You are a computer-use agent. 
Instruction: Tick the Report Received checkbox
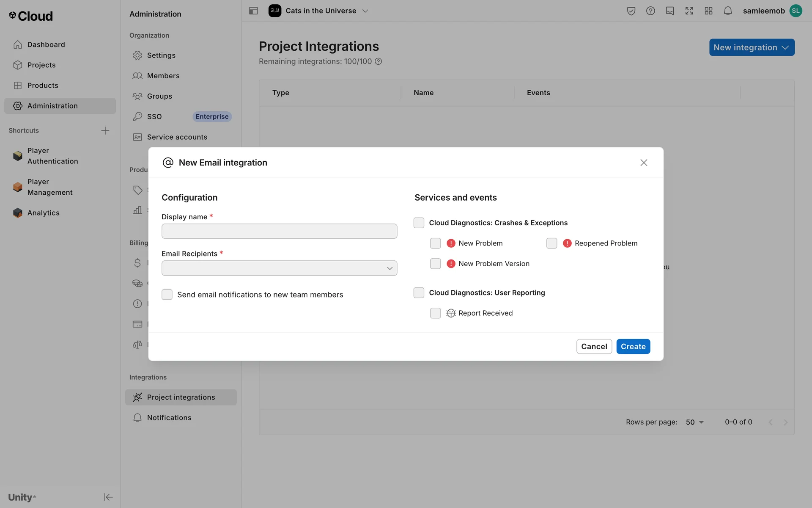click(x=435, y=313)
